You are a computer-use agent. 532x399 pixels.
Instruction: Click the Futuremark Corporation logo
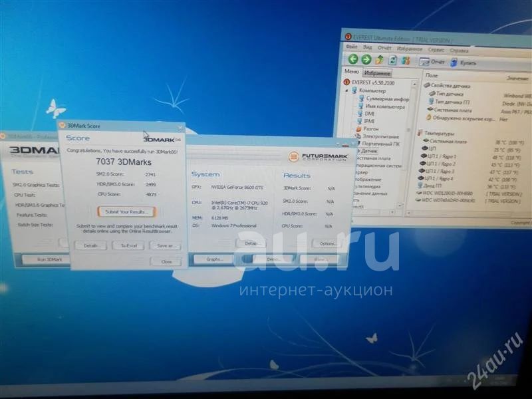pos(319,157)
